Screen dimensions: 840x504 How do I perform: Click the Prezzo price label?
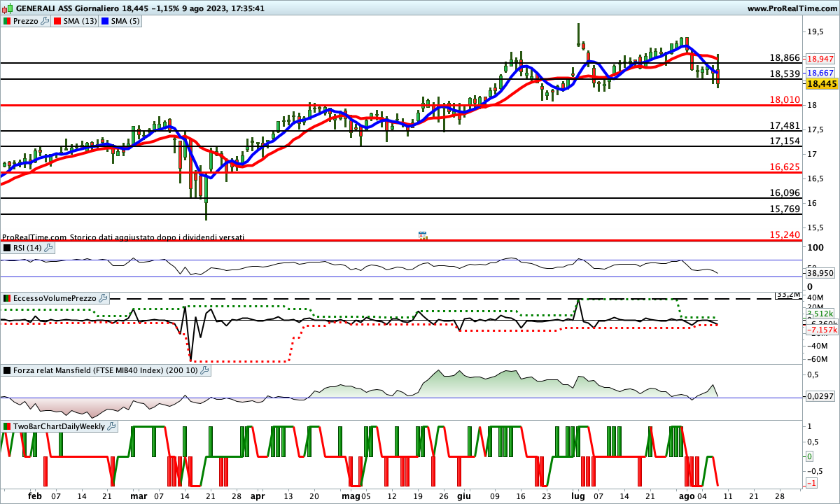(x=26, y=21)
